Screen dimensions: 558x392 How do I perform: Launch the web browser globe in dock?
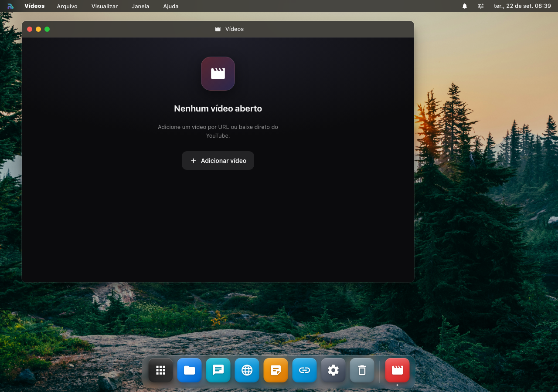click(x=247, y=370)
